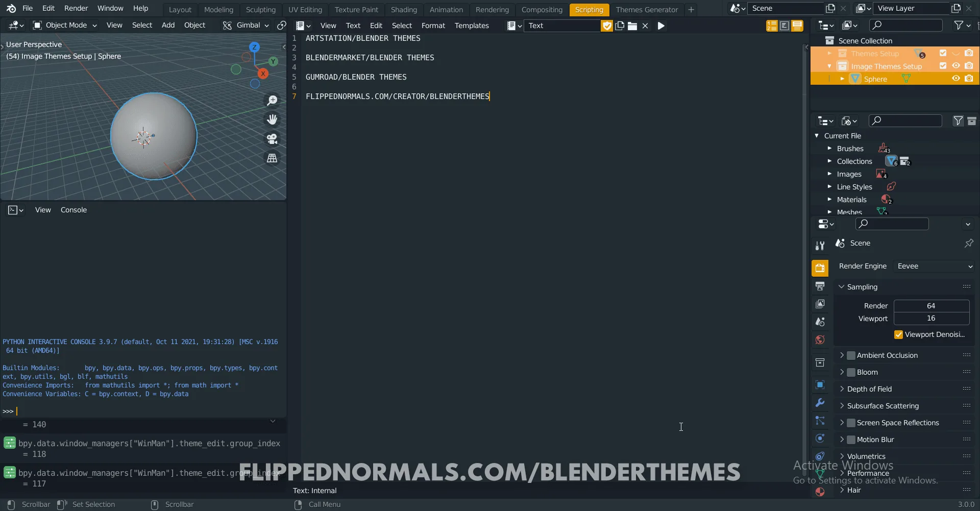Set the Viewport sampling value field
This screenshot has width=980, height=511.
pyautogui.click(x=931, y=318)
